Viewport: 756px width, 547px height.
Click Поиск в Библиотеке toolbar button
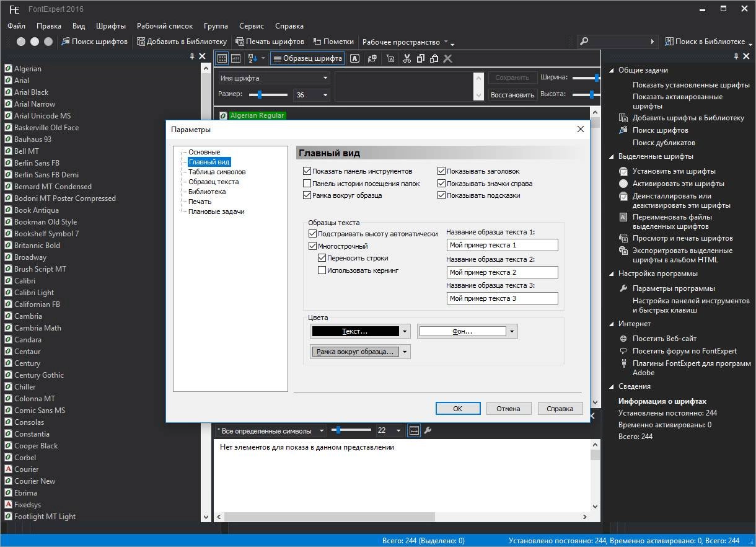[705, 42]
